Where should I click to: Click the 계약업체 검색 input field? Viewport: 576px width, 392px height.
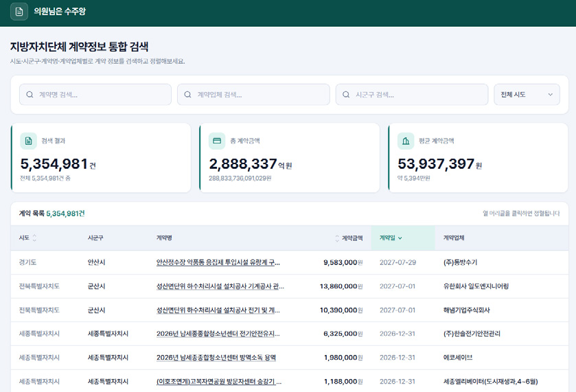pyautogui.click(x=253, y=95)
